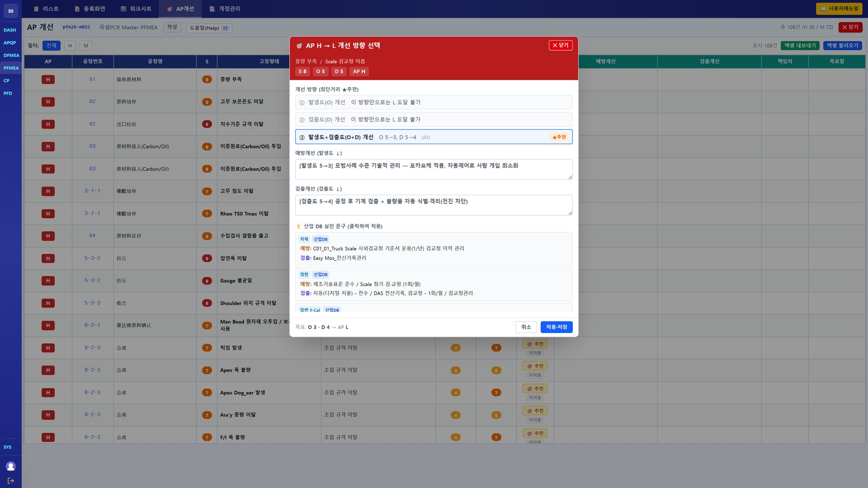
Task: Close the dialog using its 닫기 button
Action: click(560, 46)
